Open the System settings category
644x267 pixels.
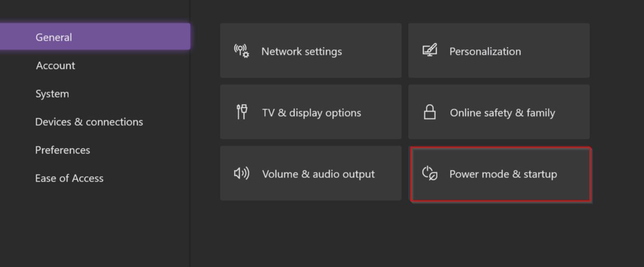(52, 93)
